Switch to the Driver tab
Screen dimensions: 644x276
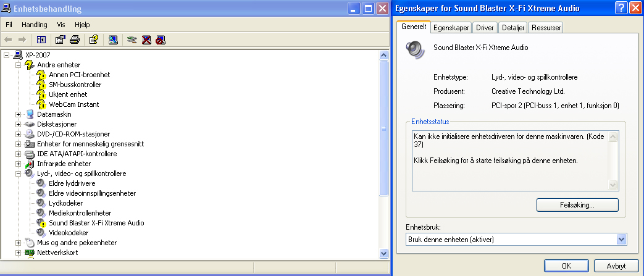485,28
